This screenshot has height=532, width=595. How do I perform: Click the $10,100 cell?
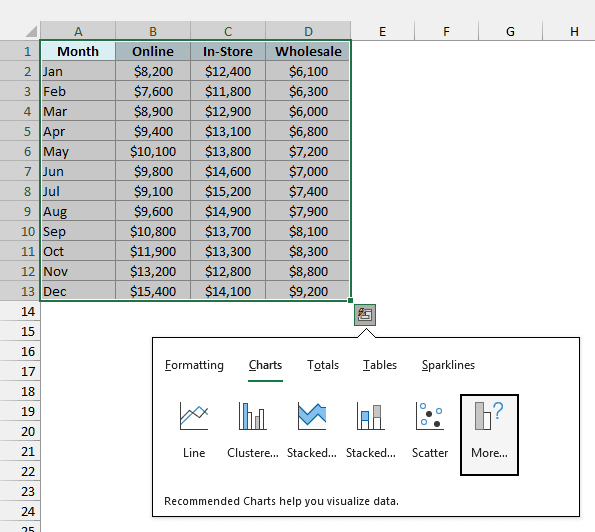[x=153, y=151]
